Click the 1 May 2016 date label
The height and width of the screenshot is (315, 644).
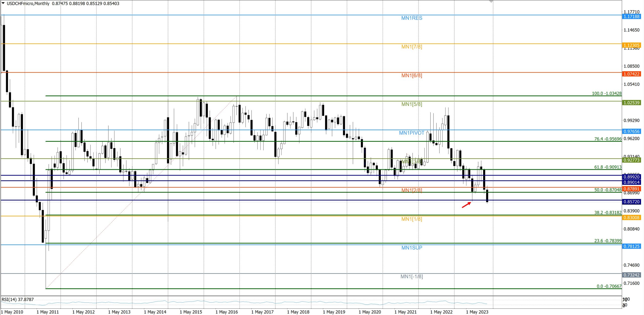tap(226, 312)
